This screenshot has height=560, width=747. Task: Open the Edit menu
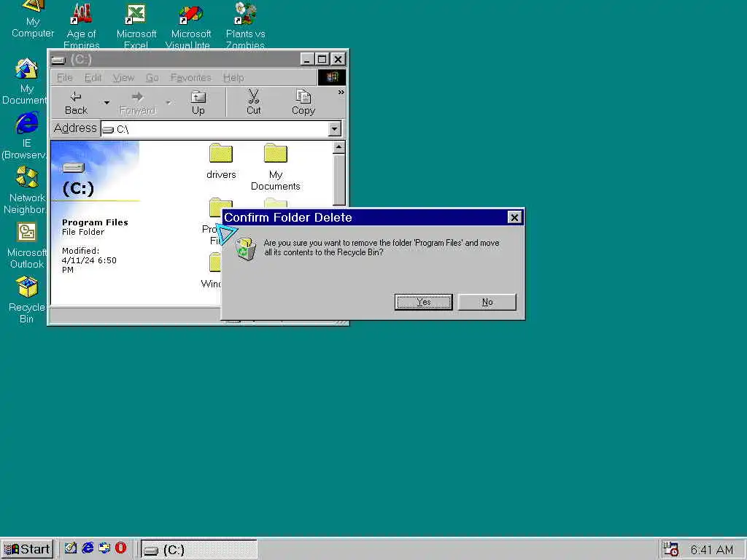(93, 77)
